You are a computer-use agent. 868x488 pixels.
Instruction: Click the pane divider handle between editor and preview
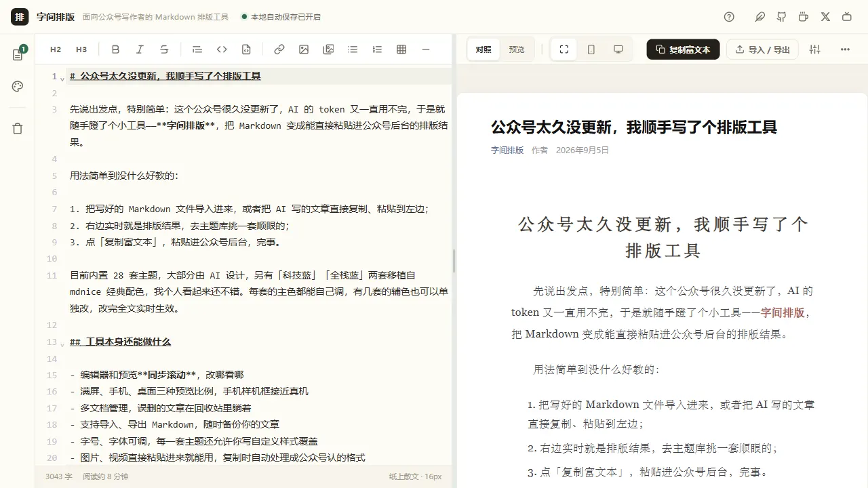[454, 261]
